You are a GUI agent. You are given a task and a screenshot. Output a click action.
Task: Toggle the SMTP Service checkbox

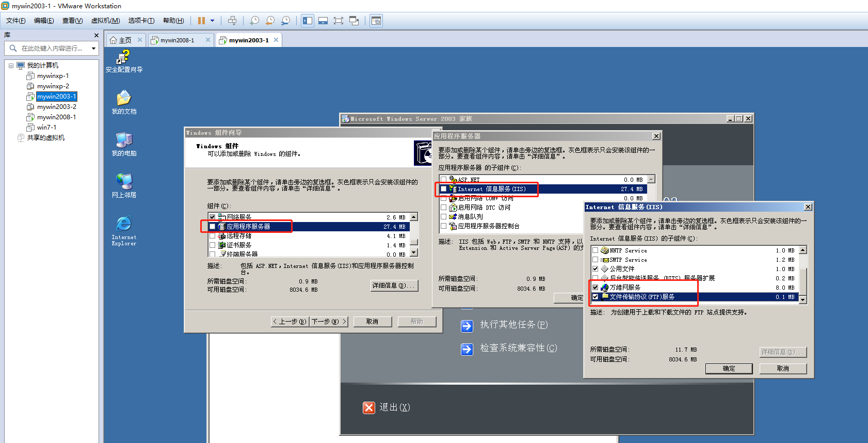pos(595,260)
